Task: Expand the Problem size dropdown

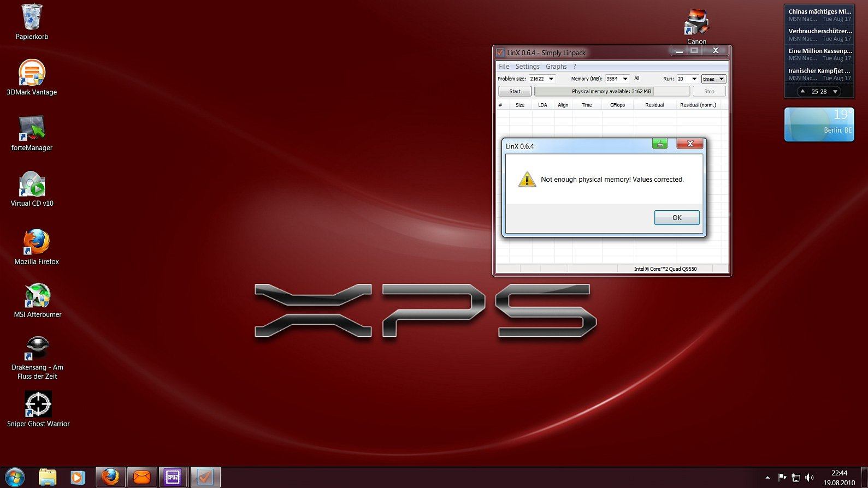Action: point(551,79)
